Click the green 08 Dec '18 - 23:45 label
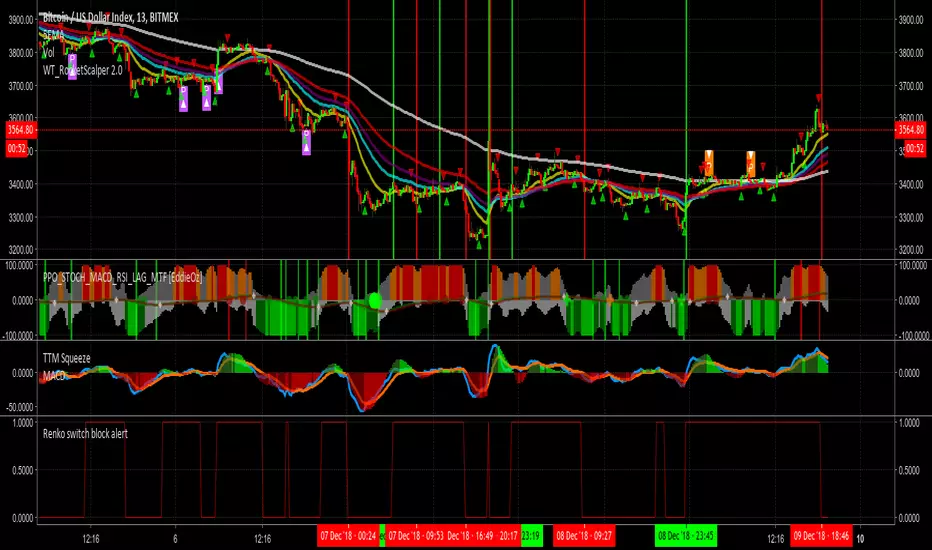 click(x=687, y=535)
